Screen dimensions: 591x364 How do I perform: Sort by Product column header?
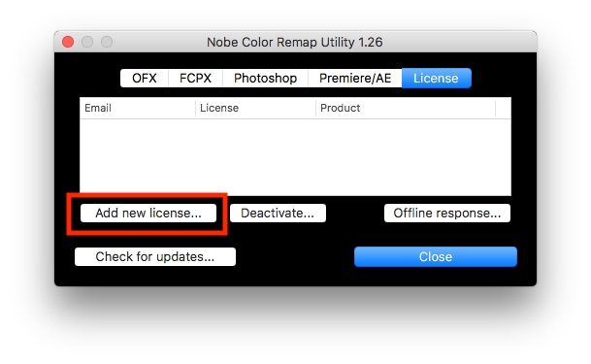coord(406,108)
